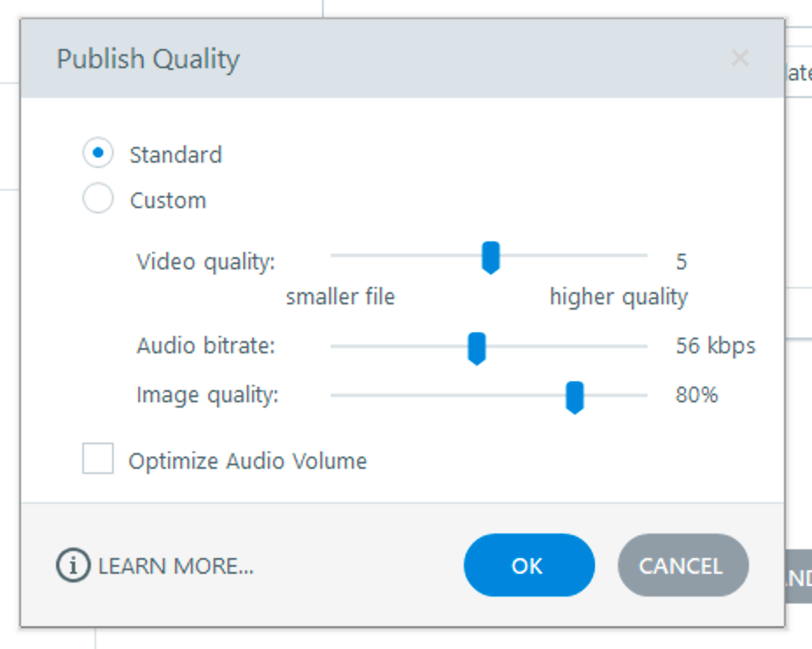Click the Audio bitrate slider handle

pyautogui.click(x=477, y=348)
